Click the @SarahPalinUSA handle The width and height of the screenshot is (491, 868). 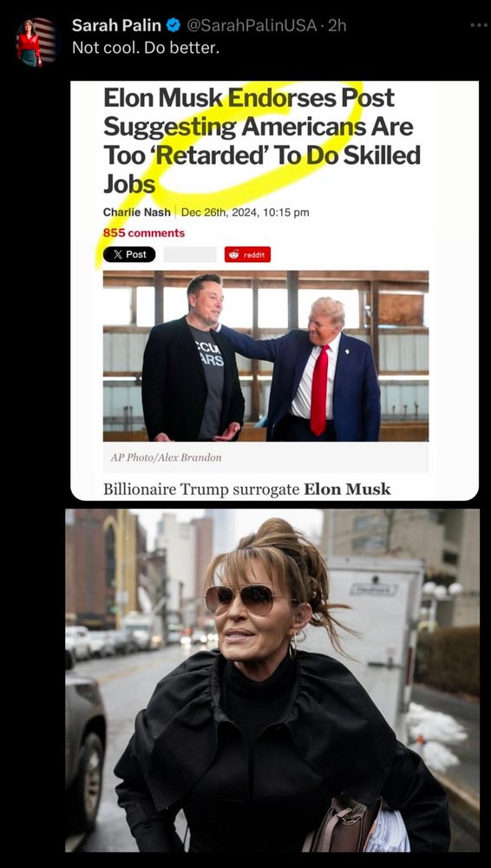click(252, 25)
